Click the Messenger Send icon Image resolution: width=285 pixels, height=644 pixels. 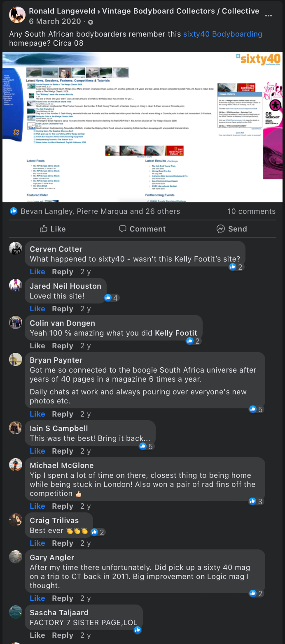[x=221, y=229]
